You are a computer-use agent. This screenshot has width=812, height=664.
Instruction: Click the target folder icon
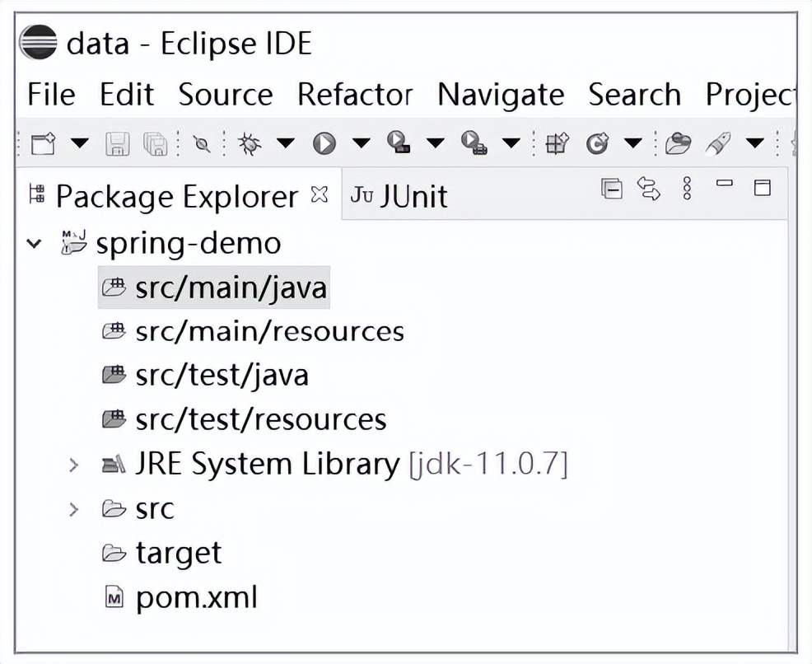click(x=114, y=553)
